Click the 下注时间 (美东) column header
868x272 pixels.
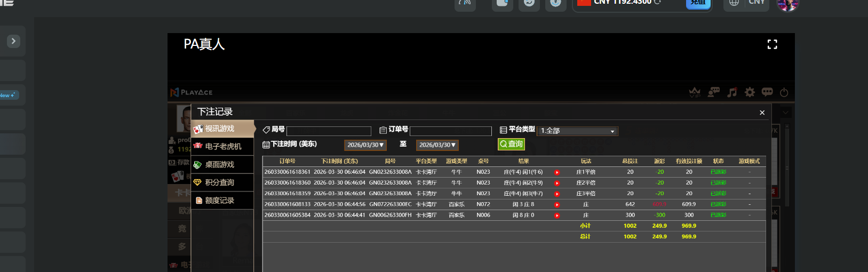339,161
